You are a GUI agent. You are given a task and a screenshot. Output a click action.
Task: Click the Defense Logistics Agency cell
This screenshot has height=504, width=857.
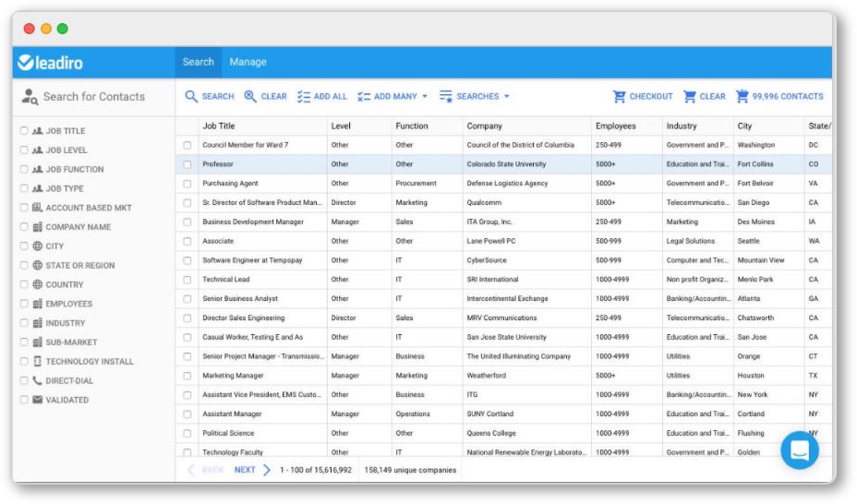[507, 184]
